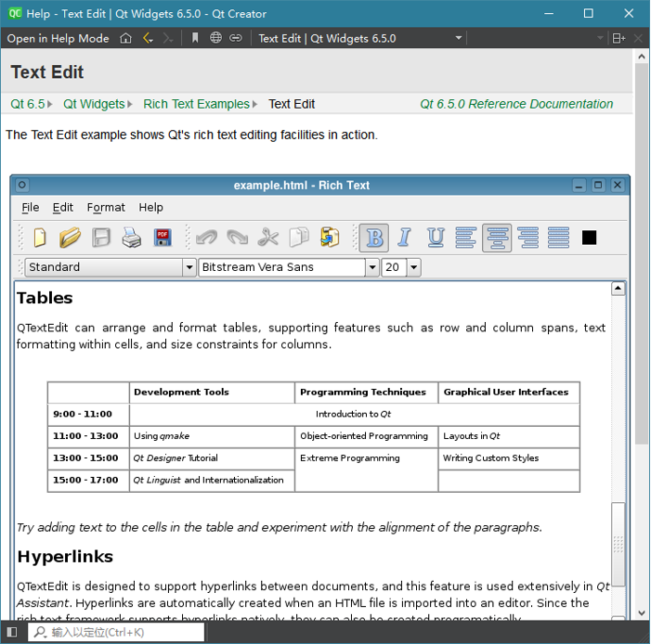Click 'Development Tools' table header cell
Screen dimensions: 651x644
click(x=212, y=393)
